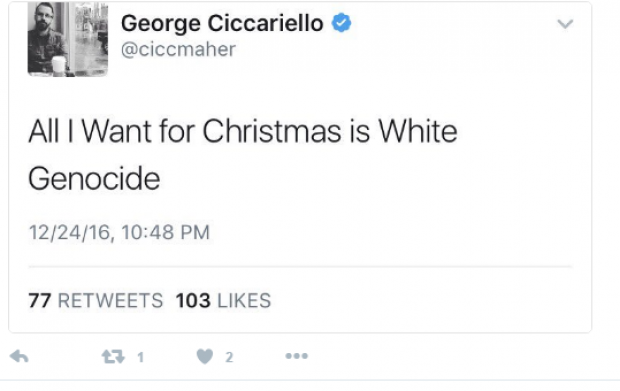Expand the tweet chevron dropdown menu
Screen dimensions: 620x391
(x=565, y=24)
